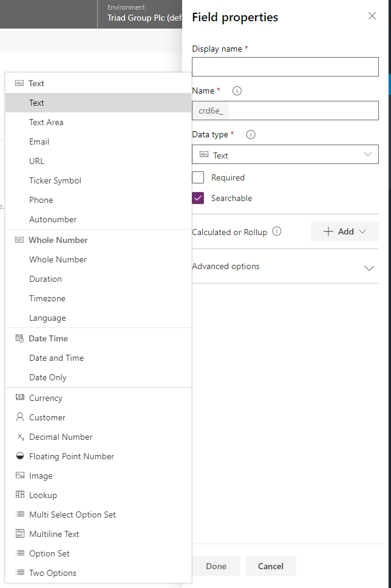Choose Currency data type label

(x=46, y=398)
